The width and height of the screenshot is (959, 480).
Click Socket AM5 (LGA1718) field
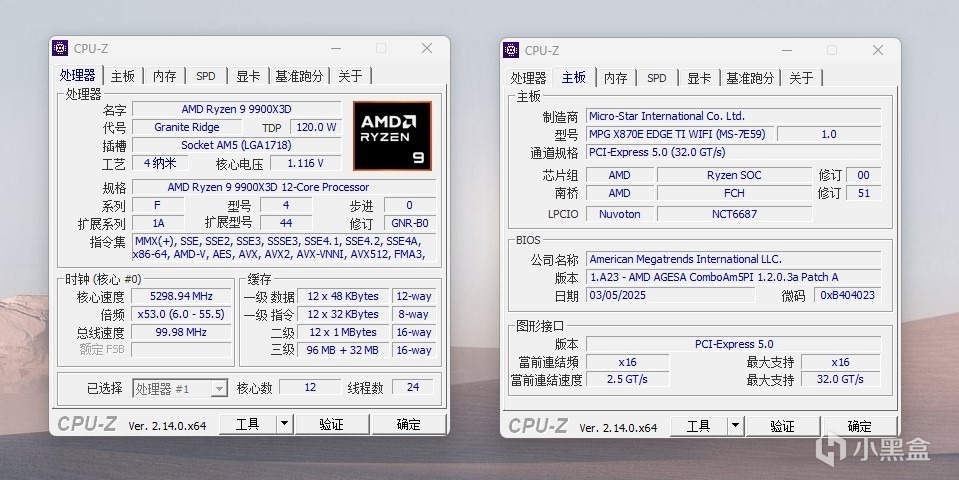(x=237, y=145)
